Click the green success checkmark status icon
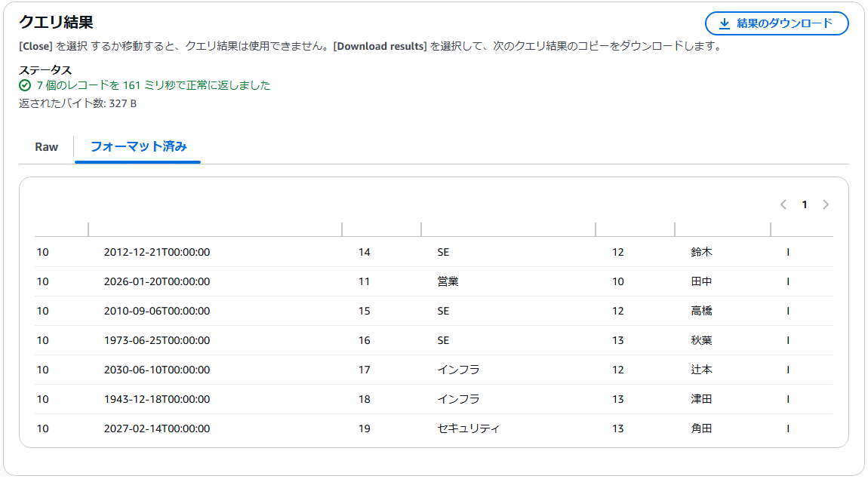 pos(25,85)
